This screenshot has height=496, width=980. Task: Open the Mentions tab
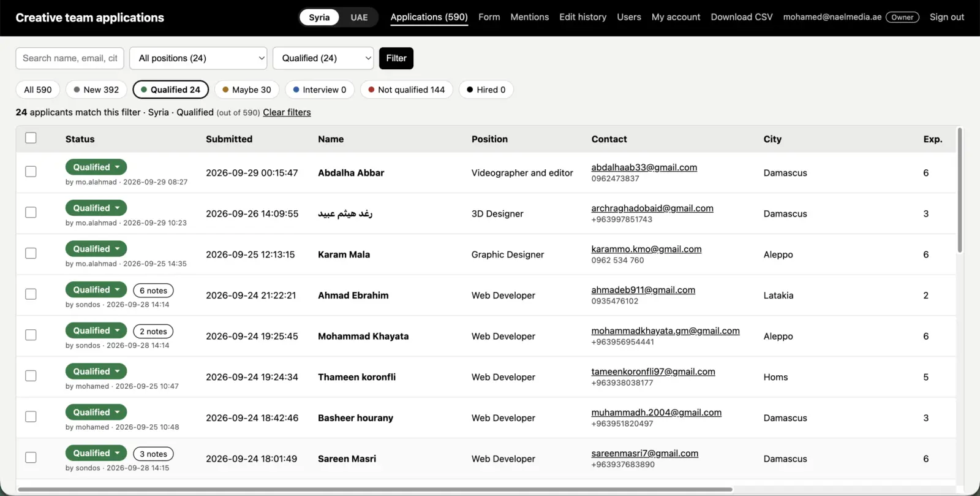coord(530,17)
